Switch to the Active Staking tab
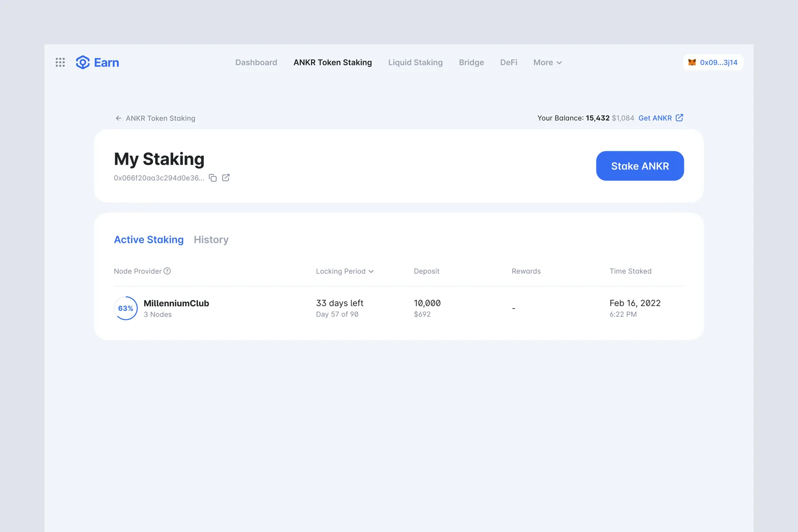This screenshot has width=798, height=532. pos(149,240)
